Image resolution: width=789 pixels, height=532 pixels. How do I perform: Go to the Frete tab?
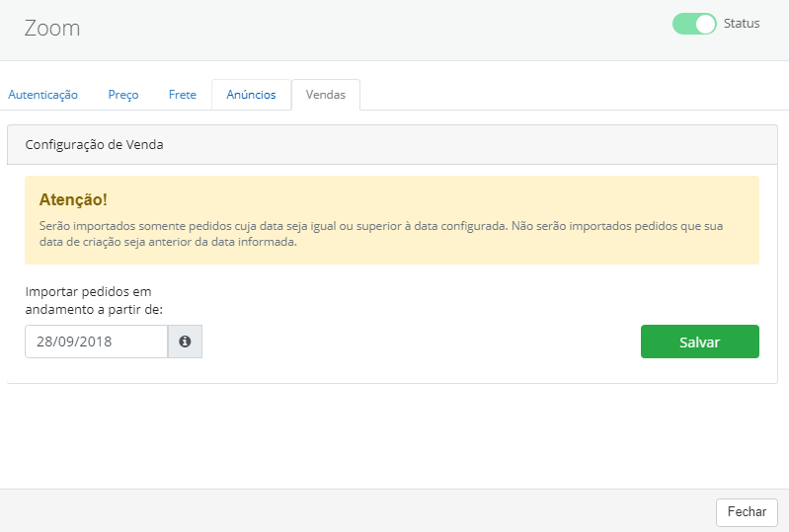(182, 95)
